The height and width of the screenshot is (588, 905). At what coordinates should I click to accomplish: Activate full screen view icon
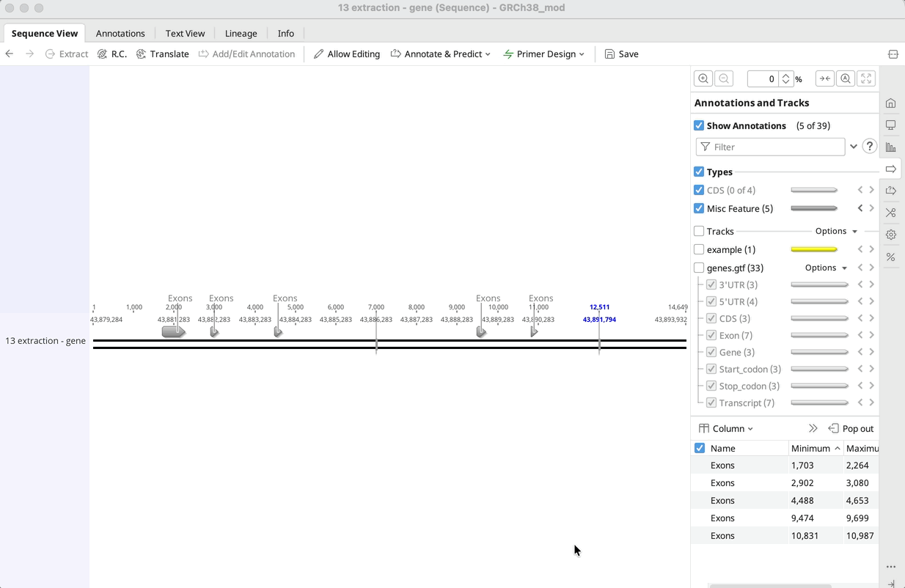tap(865, 78)
